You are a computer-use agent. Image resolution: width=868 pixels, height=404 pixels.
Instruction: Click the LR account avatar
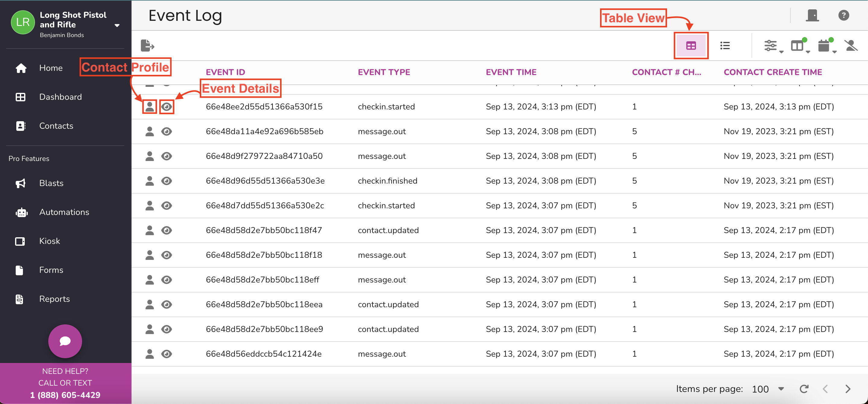[x=23, y=22]
